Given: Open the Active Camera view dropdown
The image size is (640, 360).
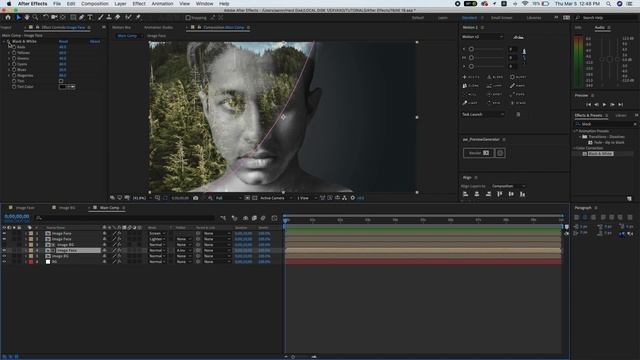Looking at the screenshot, I should coord(276,198).
